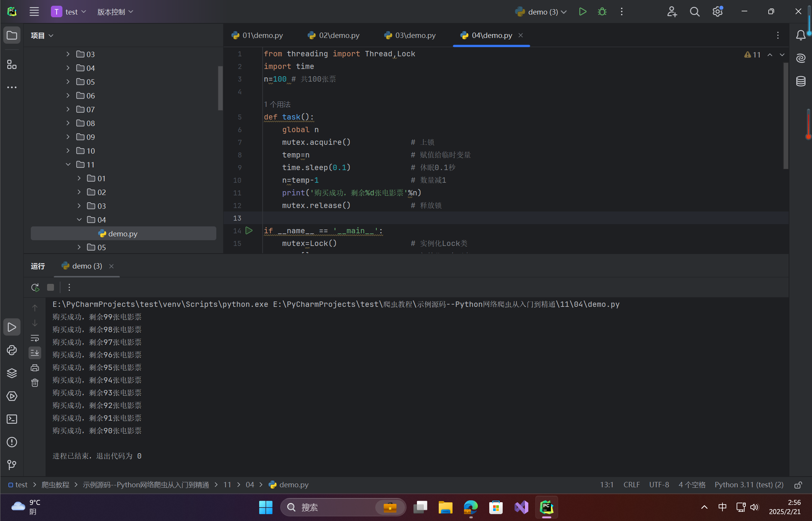Open the Terminal tool window

pyautogui.click(x=12, y=419)
